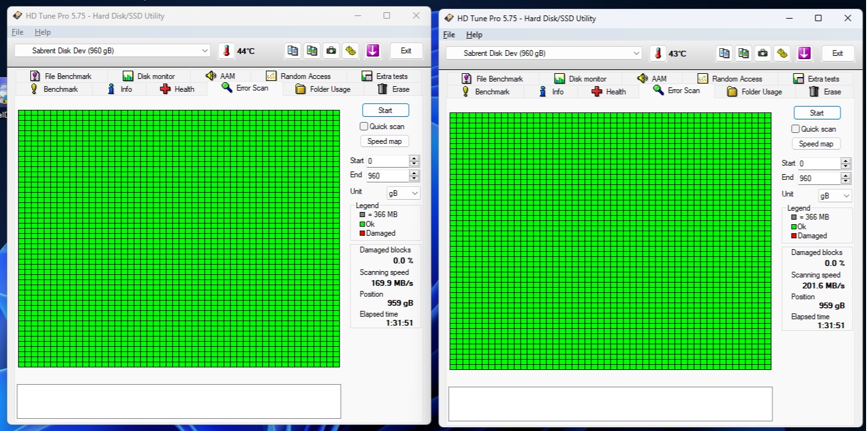
Task: Open Random Access tab in right window
Action: click(729, 78)
